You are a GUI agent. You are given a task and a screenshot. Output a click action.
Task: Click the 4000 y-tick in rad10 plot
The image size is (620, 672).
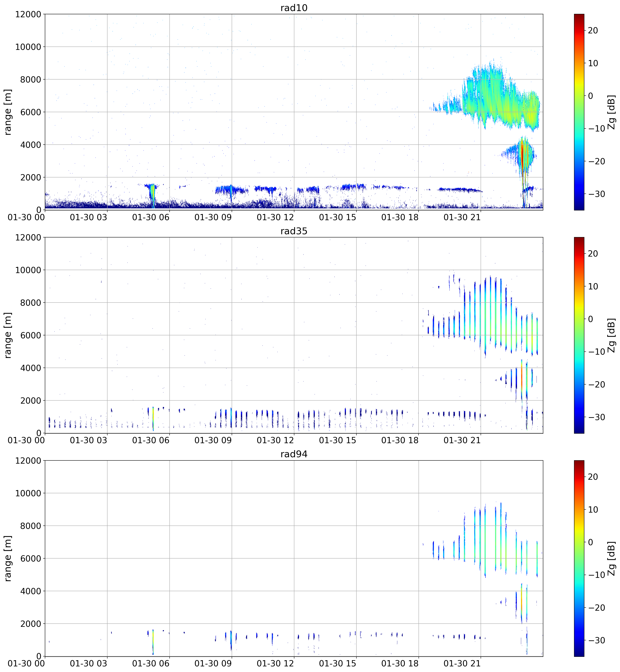tap(31, 145)
